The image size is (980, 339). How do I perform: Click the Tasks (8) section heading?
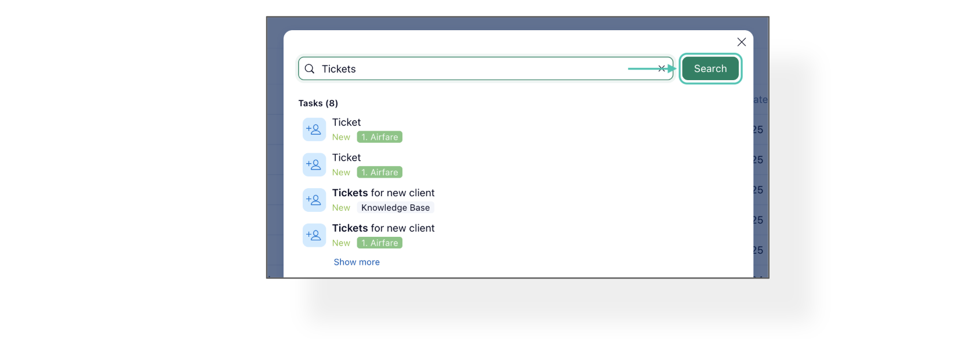(x=318, y=103)
